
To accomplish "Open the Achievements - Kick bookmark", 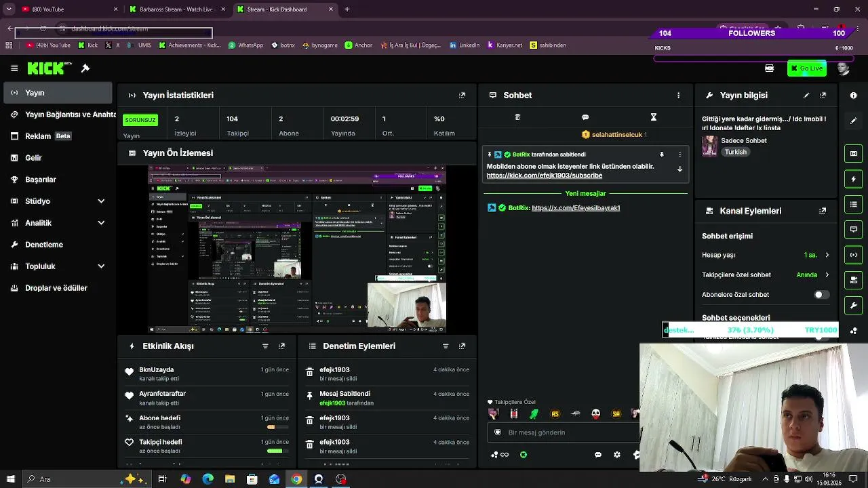I will click(190, 45).
